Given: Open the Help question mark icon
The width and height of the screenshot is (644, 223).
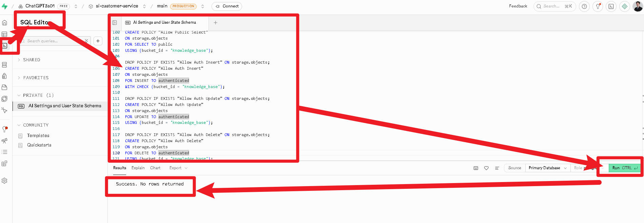Looking at the screenshot, I should coord(584,6).
